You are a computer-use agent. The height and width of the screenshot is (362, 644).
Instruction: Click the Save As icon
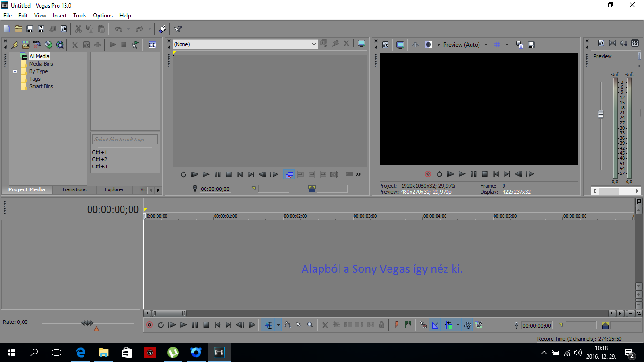(41, 29)
